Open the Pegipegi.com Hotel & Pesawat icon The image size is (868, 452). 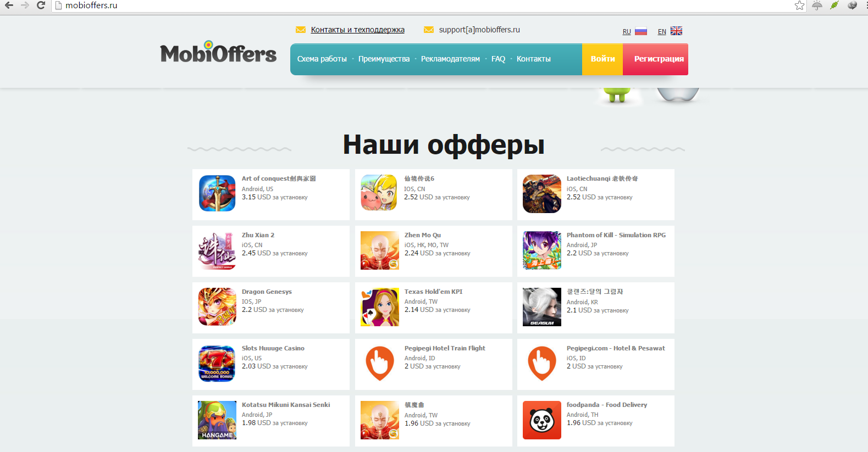tap(542, 364)
